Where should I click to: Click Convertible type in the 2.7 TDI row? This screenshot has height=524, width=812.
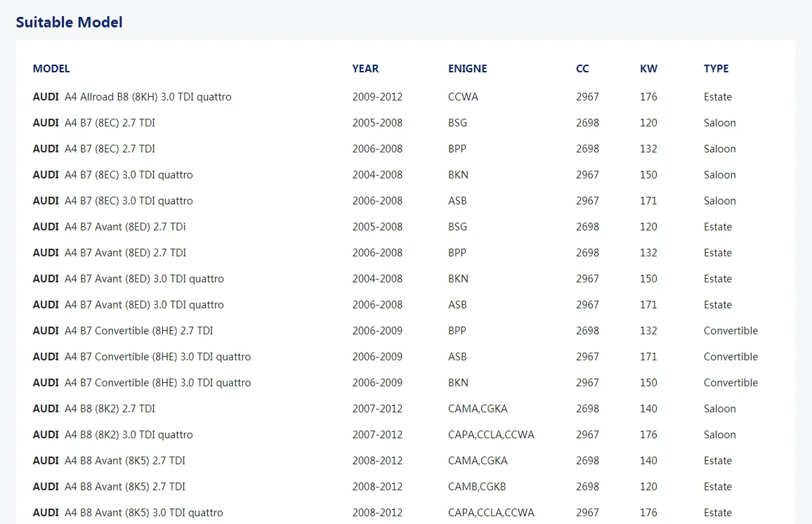(731, 330)
